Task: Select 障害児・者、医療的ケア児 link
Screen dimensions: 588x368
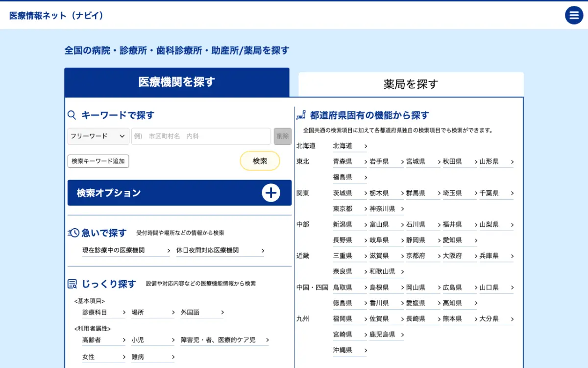Action: [224, 340]
